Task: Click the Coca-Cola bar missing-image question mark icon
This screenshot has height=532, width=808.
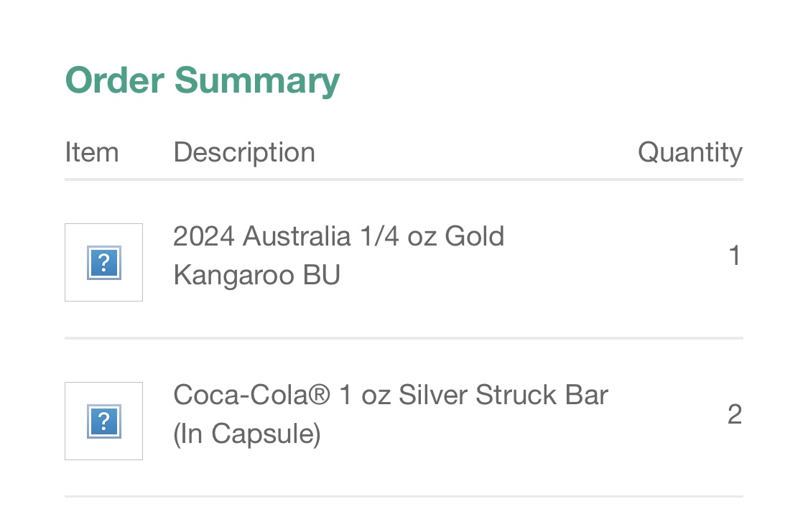Action: click(x=104, y=421)
